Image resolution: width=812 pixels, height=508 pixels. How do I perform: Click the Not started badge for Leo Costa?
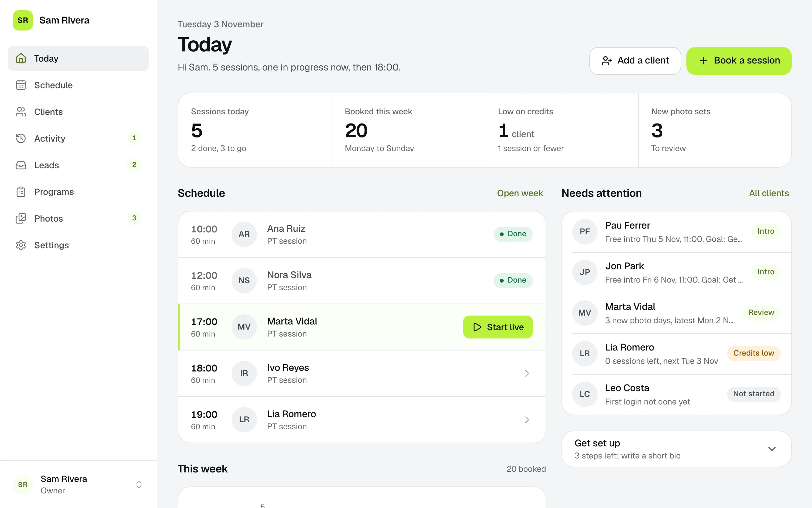(754, 394)
